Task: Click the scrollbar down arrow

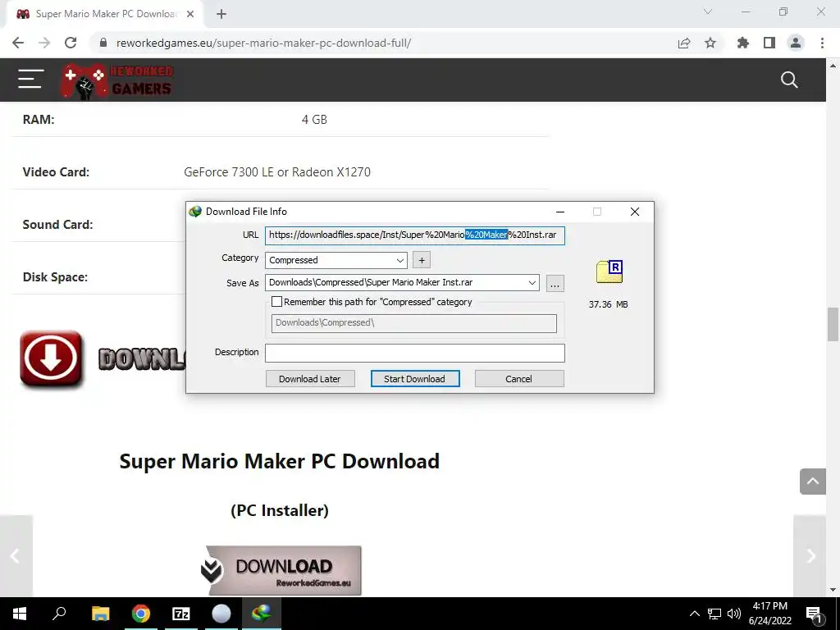Action: coord(833,590)
